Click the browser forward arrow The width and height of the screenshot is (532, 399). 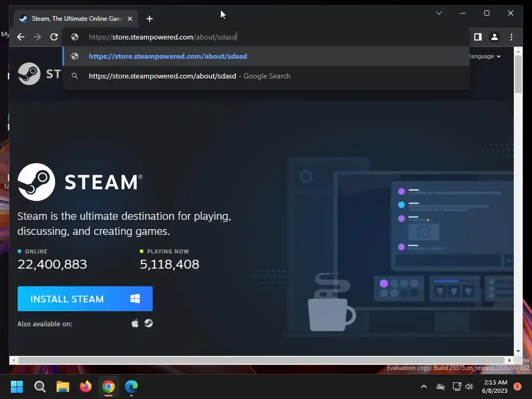[x=37, y=37]
